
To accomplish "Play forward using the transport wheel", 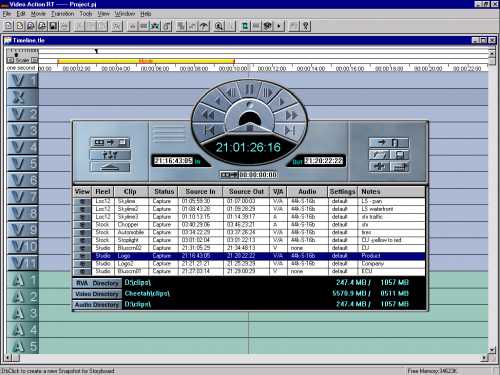I will click(x=282, y=101).
